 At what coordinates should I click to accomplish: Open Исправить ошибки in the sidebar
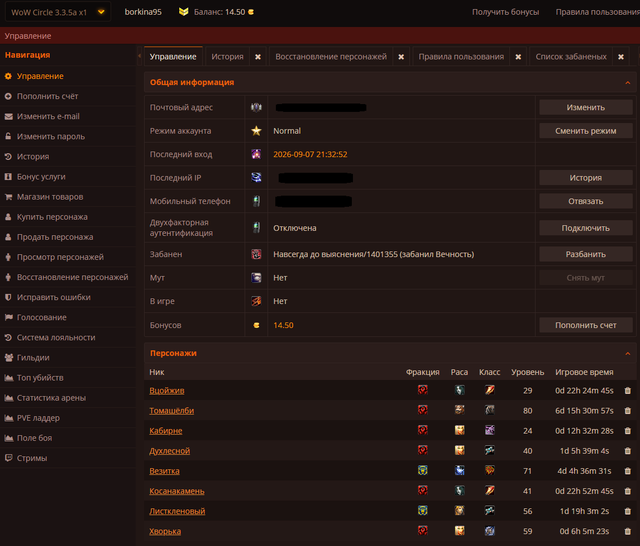(53, 297)
